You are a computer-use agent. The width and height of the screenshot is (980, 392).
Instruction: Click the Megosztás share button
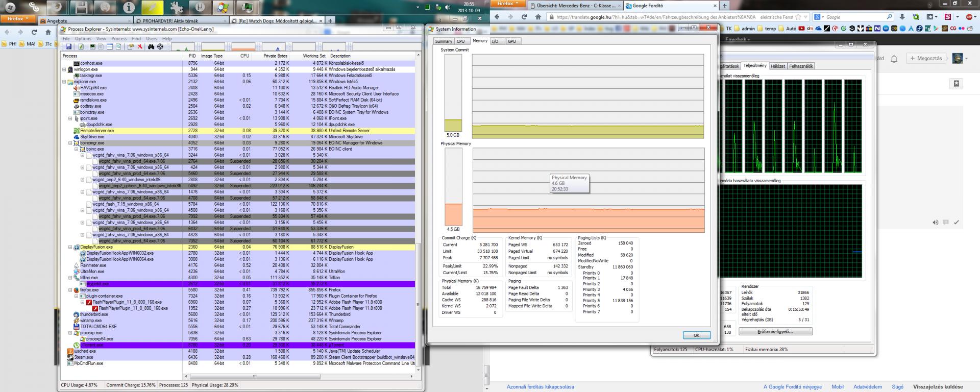pos(926,59)
